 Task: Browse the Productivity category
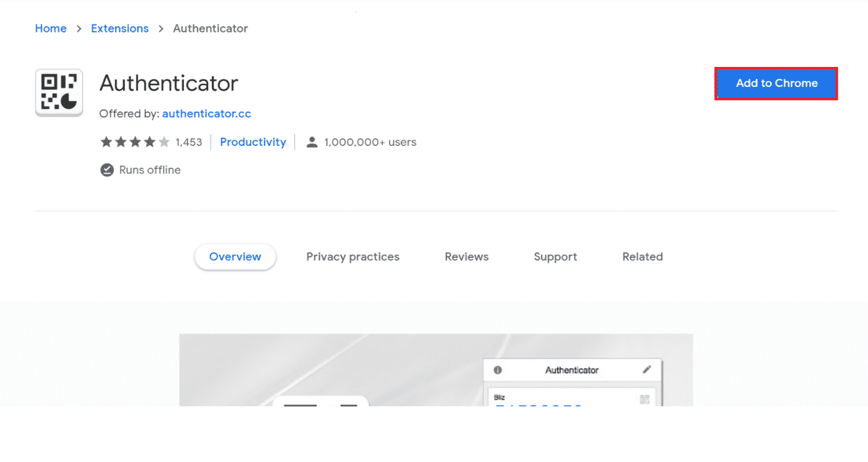253,141
